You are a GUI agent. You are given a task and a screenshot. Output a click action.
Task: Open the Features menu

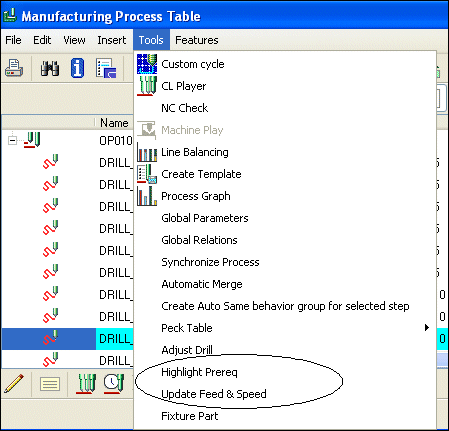pyautogui.click(x=197, y=40)
